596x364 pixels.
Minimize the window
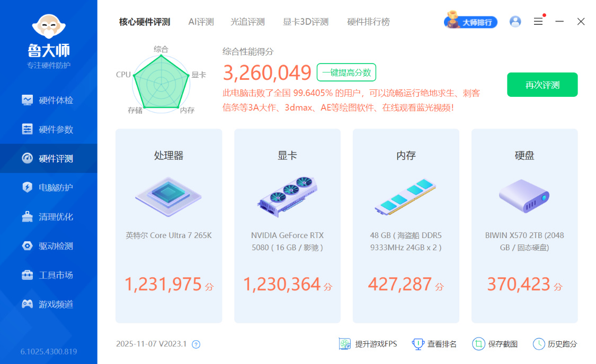pyautogui.click(x=559, y=22)
